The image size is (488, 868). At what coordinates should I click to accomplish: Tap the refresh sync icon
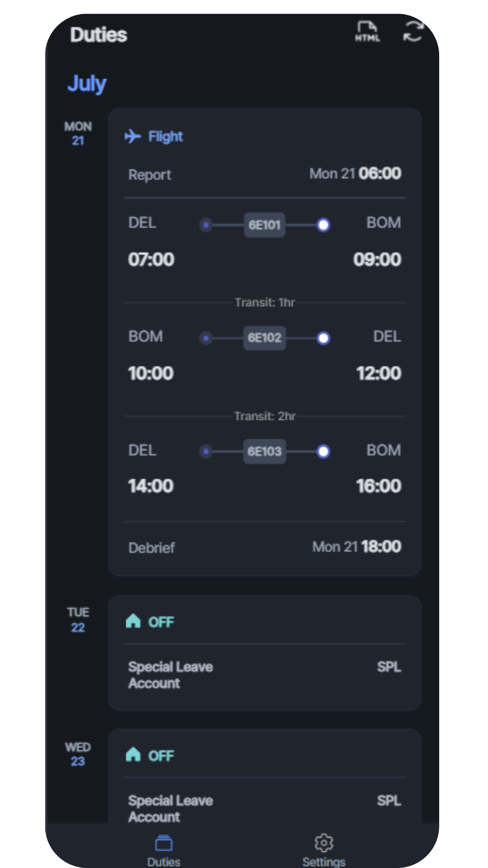(413, 32)
